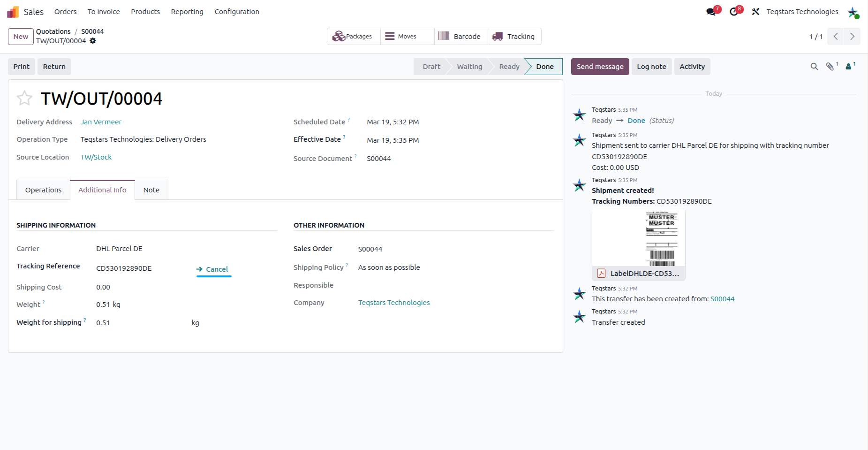Viewport: 868px width, 450px height.
Task: Select the Draft status stage
Action: (x=431, y=67)
